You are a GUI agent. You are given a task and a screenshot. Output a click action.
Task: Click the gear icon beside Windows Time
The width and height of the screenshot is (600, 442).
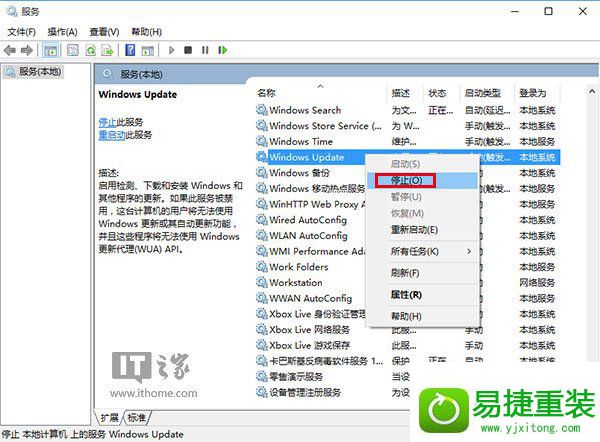pos(262,142)
